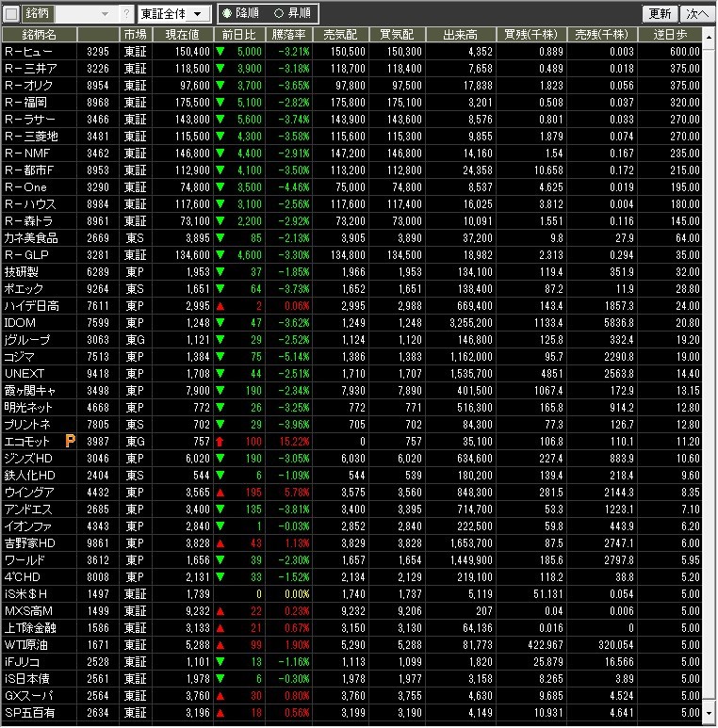
Task: Select the 鉄人化HD stock name
Action: (30, 476)
